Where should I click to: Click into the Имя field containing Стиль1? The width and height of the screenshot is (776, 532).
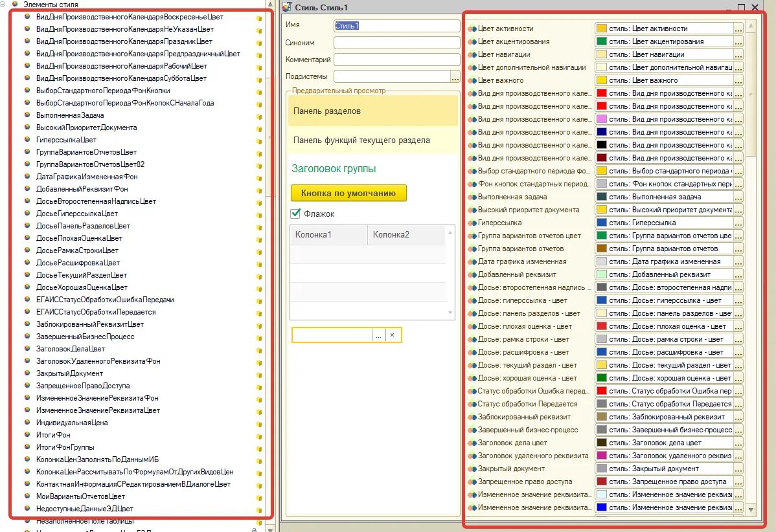pos(396,26)
